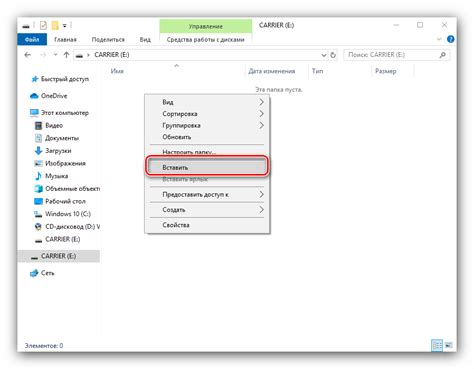
Task: Open the recent locations dropdown arrow
Action: pyautogui.click(x=55, y=55)
